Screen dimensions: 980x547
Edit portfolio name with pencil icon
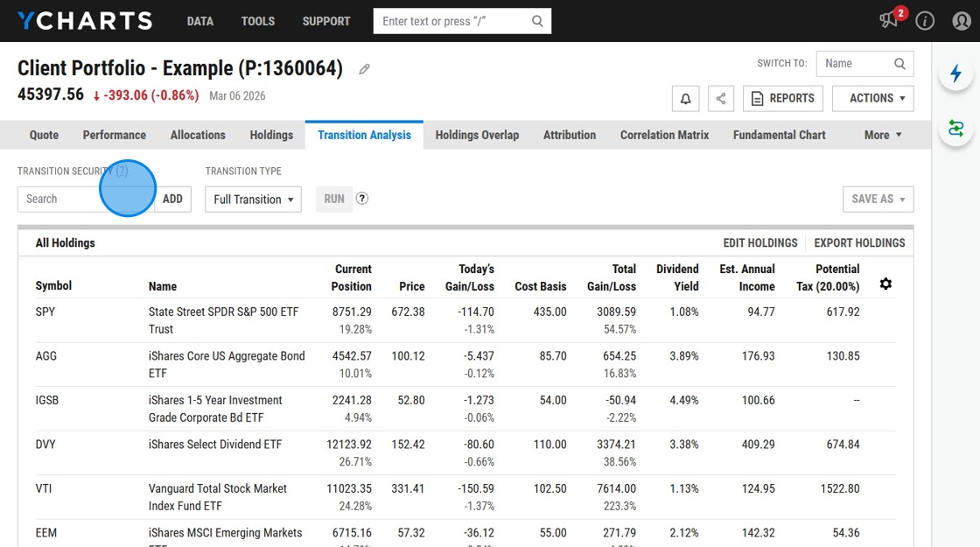(x=364, y=69)
